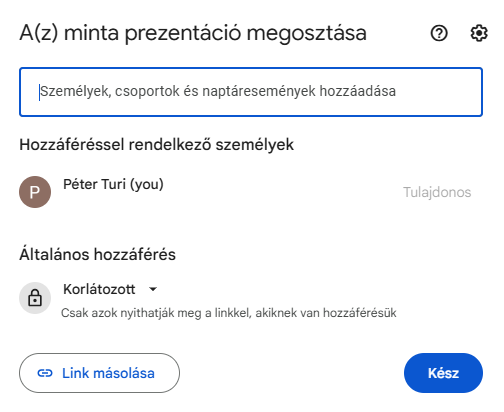Open the Korlátozott access level selector
Screen dimensions: 504x412
click(x=110, y=289)
